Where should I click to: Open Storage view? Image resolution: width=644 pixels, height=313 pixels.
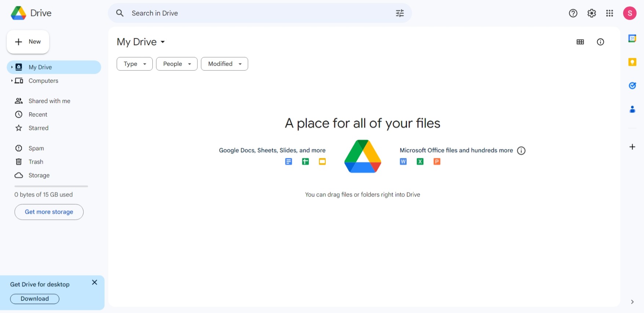[54, 175]
